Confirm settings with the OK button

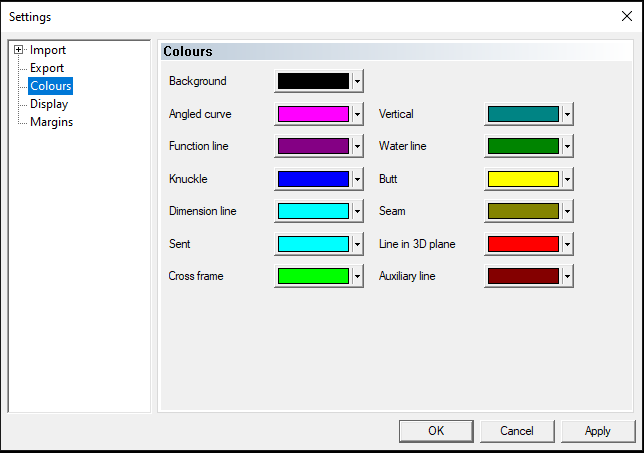pyautogui.click(x=436, y=431)
